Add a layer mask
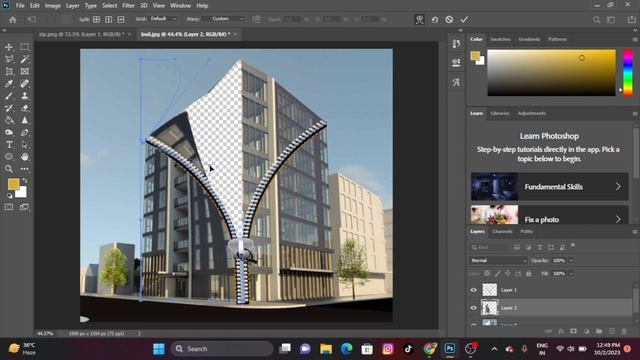 [573, 331]
